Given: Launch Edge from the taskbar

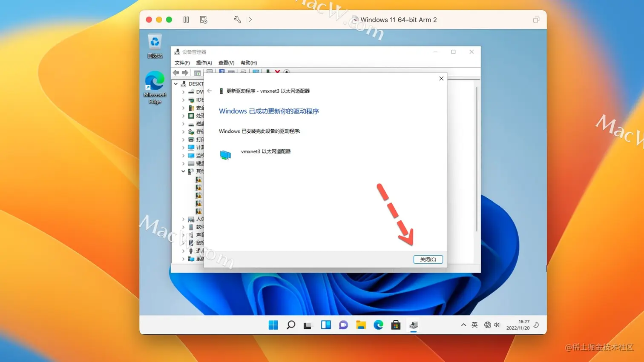Looking at the screenshot, I should [x=378, y=325].
